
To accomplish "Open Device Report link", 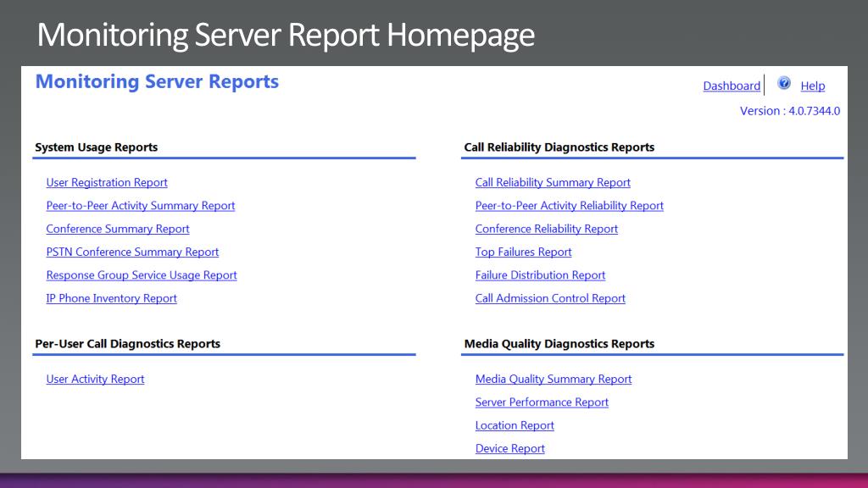I will (x=509, y=449).
